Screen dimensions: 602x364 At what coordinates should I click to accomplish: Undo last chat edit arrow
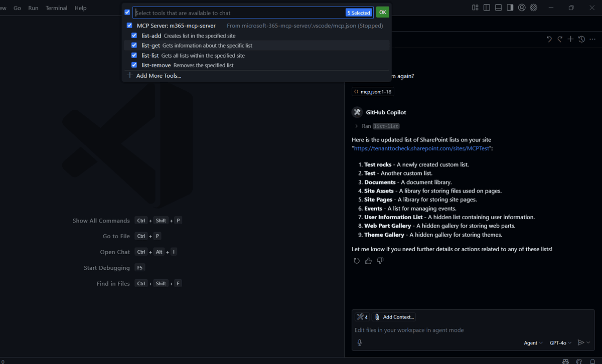point(549,39)
